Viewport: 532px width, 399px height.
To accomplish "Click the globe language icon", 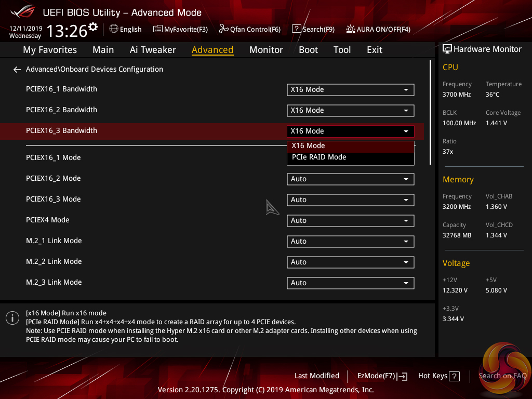I will click(114, 29).
